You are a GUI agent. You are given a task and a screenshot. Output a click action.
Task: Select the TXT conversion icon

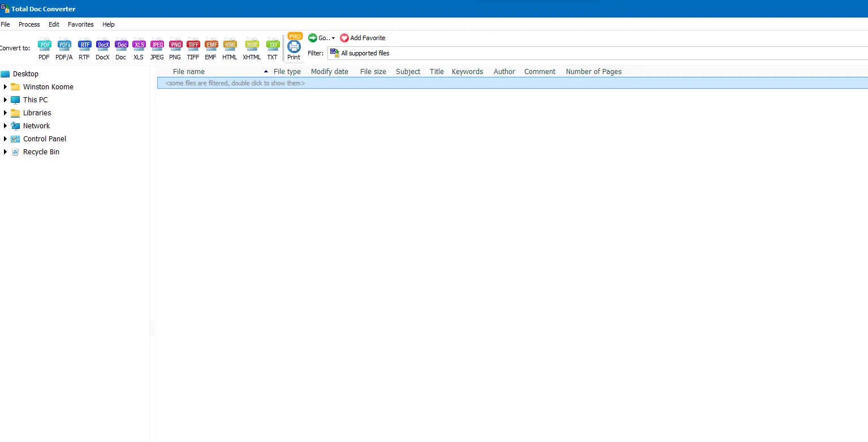pos(273,47)
